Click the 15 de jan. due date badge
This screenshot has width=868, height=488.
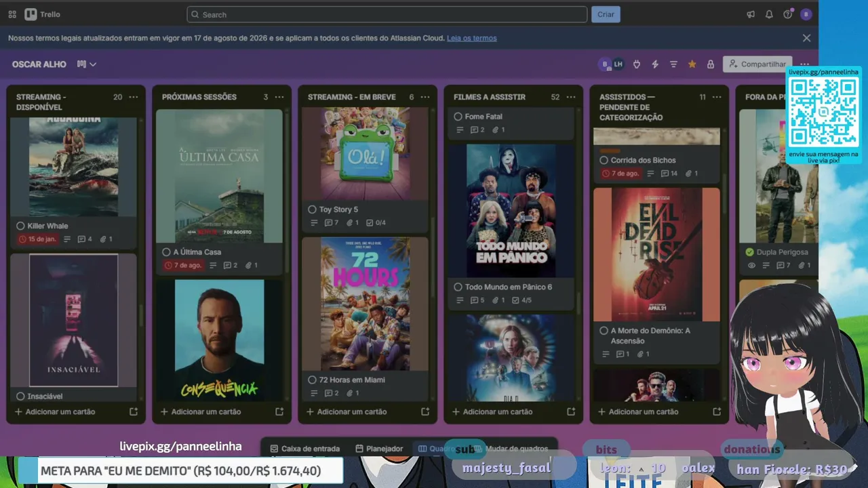tap(37, 239)
